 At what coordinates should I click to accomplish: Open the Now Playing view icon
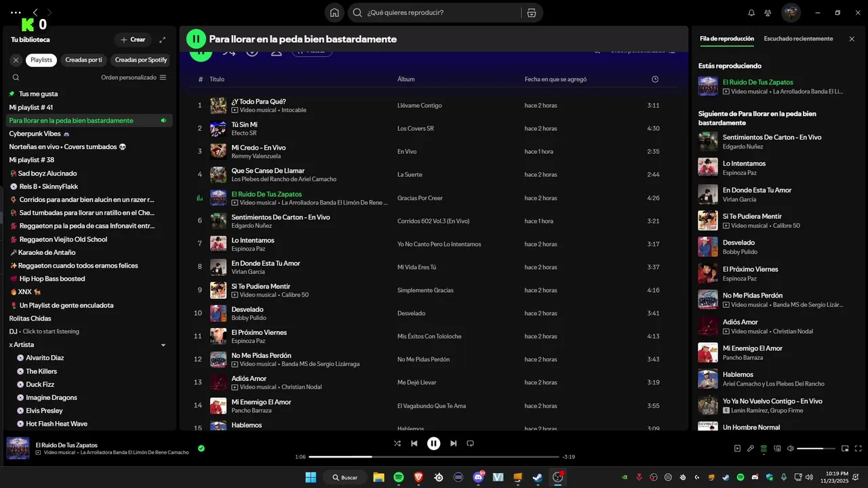738,448
